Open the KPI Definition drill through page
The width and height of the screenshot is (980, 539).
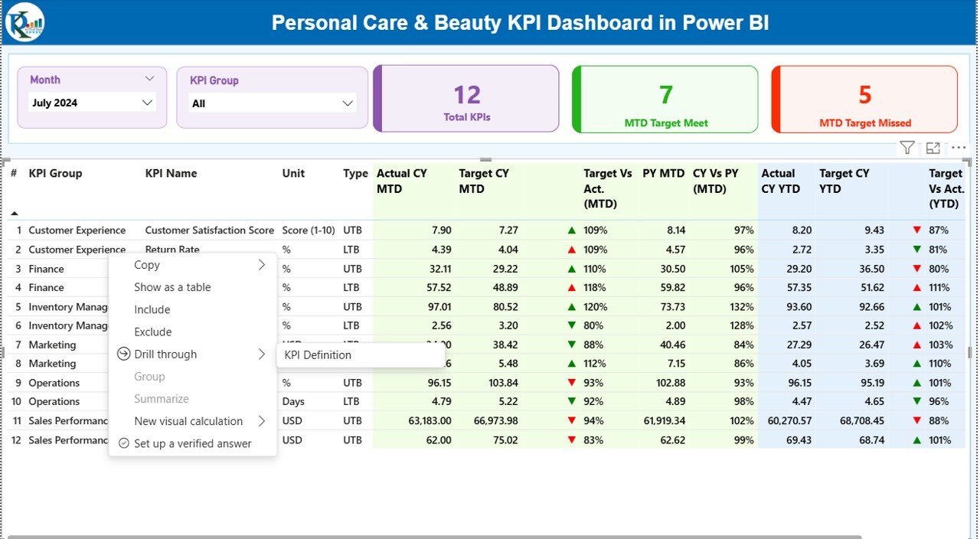[x=317, y=354]
